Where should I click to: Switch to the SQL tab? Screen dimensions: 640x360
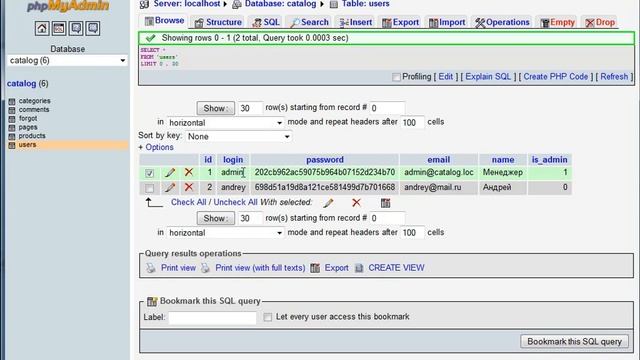266,22
